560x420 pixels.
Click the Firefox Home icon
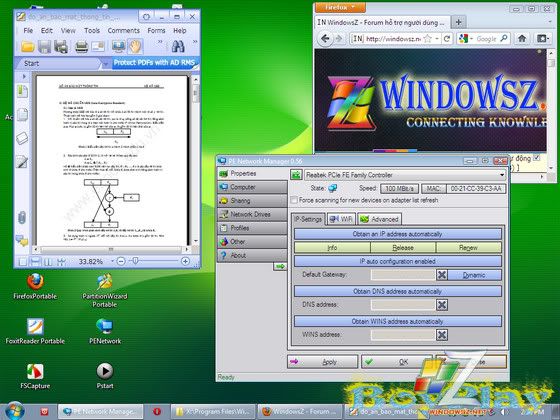tap(522, 38)
